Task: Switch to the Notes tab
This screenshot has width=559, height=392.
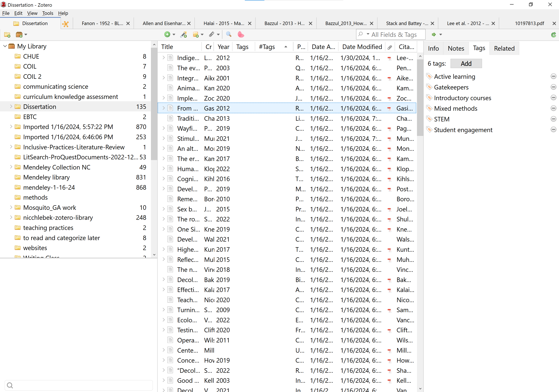Action: [x=456, y=48]
